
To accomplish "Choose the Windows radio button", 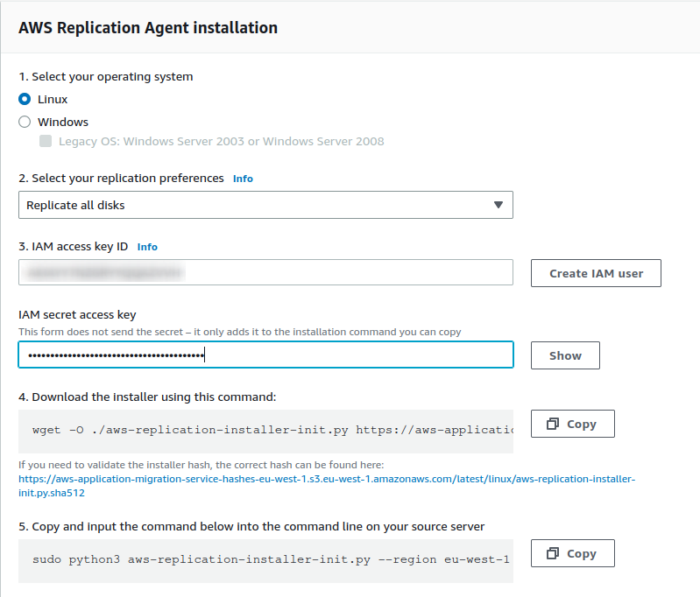I will [25, 123].
